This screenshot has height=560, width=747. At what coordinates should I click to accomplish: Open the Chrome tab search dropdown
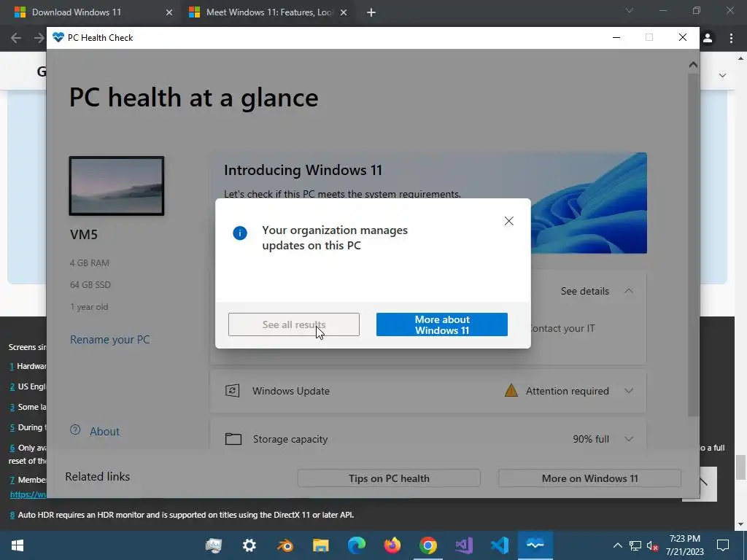(x=630, y=10)
